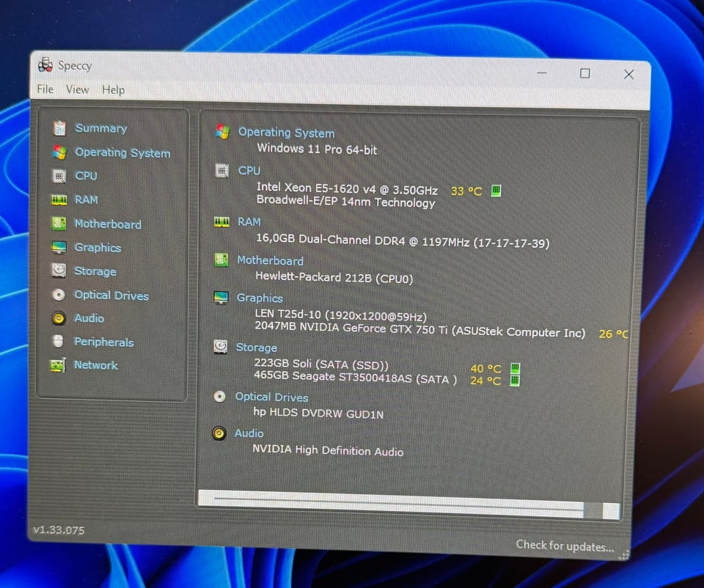Select the CPU chip icon in sidebar
704x588 pixels.
click(59, 176)
